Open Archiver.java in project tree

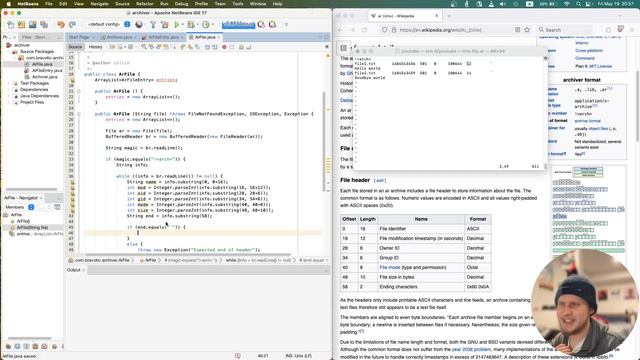pos(45,77)
